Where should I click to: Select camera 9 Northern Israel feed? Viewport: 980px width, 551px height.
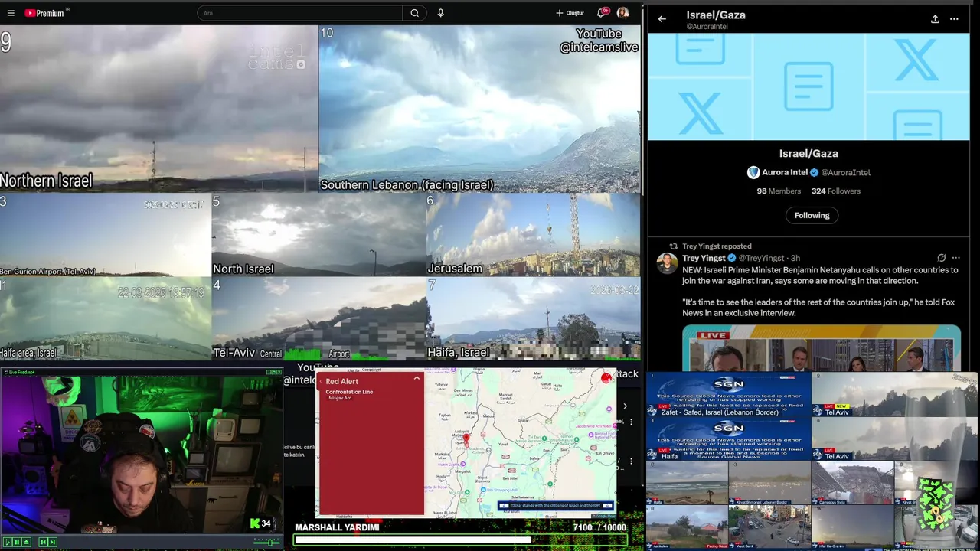[x=158, y=108]
